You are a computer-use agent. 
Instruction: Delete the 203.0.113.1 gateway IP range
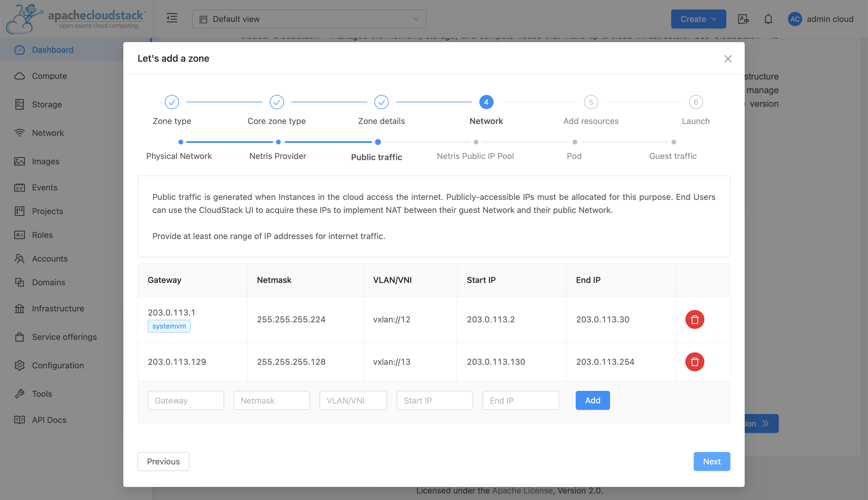(694, 319)
